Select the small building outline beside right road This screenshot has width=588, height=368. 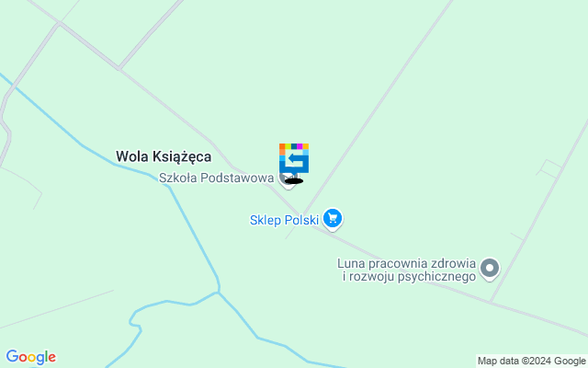click(x=549, y=169)
